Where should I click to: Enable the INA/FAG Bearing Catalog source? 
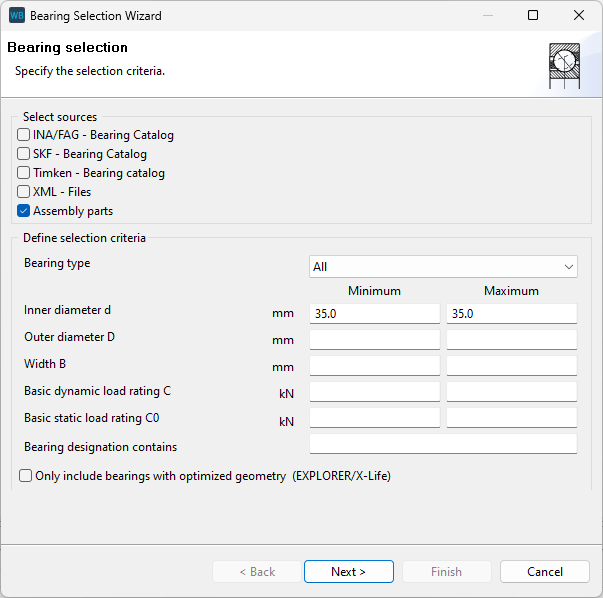pyautogui.click(x=23, y=135)
